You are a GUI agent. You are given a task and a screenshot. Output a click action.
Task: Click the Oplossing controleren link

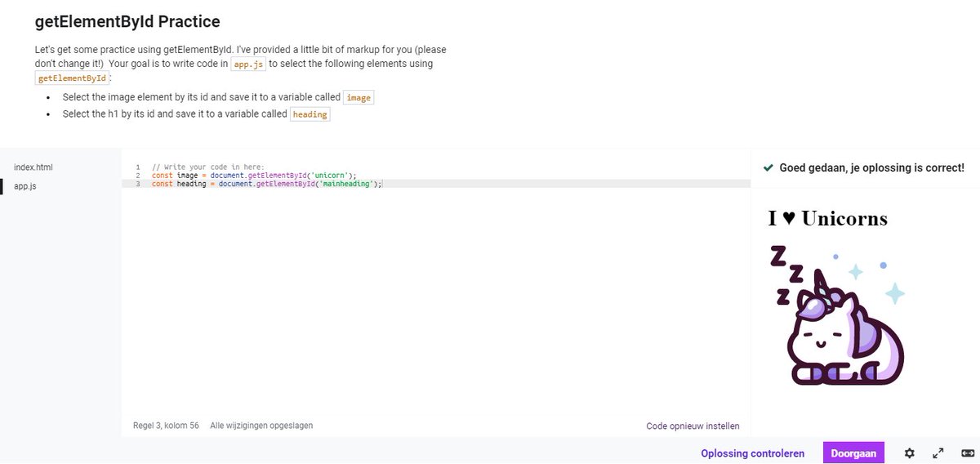coord(752,453)
